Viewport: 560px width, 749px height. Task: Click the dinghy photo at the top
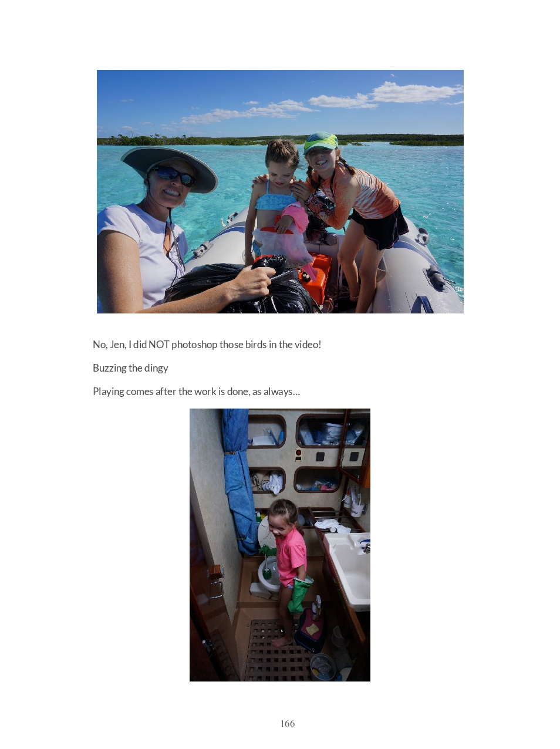[x=280, y=191]
